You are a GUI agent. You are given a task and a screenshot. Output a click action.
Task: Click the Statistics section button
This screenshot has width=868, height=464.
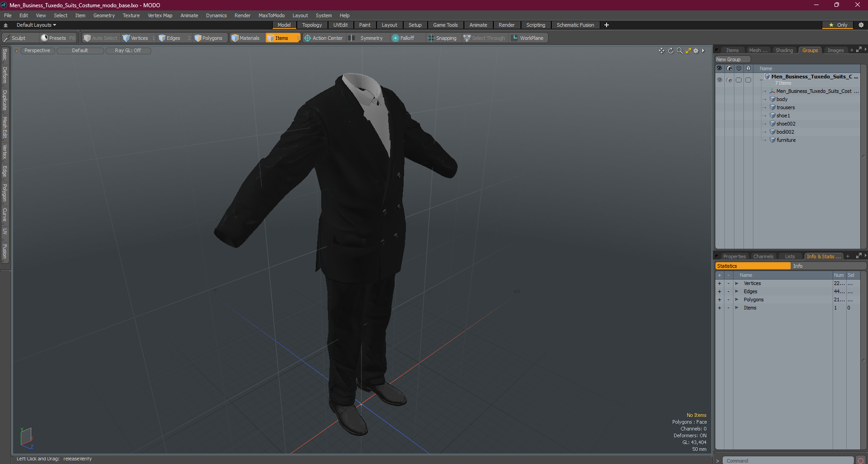tap(752, 266)
